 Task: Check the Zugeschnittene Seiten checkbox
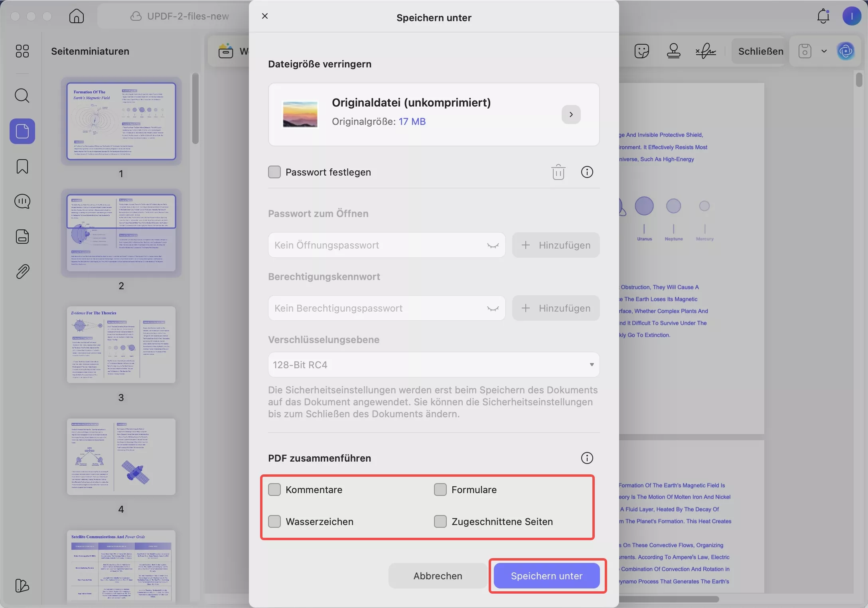click(x=440, y=521)
